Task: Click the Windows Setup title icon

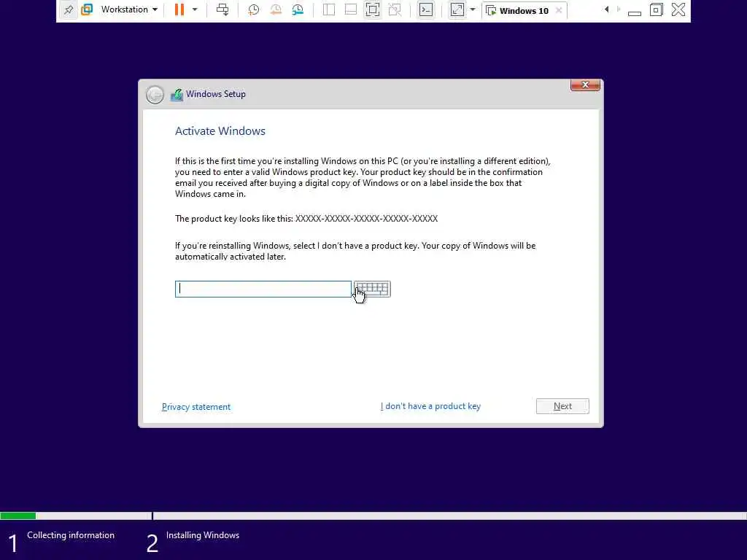Action: tap(177, 95)
